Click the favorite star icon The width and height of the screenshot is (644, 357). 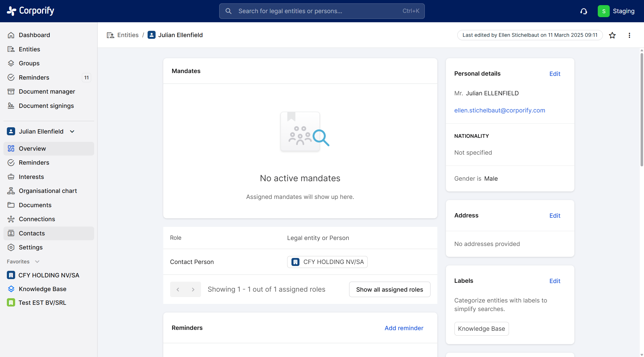click(612, 35)
